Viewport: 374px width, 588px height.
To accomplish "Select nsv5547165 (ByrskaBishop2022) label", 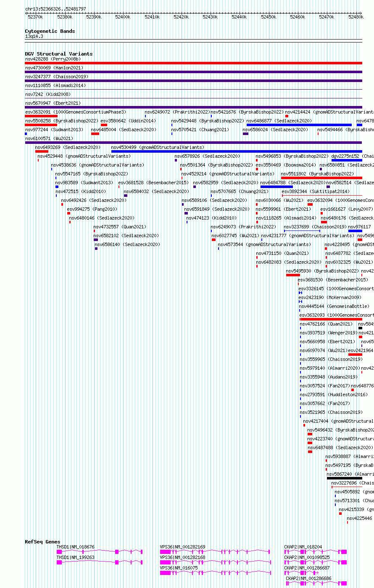I will point(92,174).
